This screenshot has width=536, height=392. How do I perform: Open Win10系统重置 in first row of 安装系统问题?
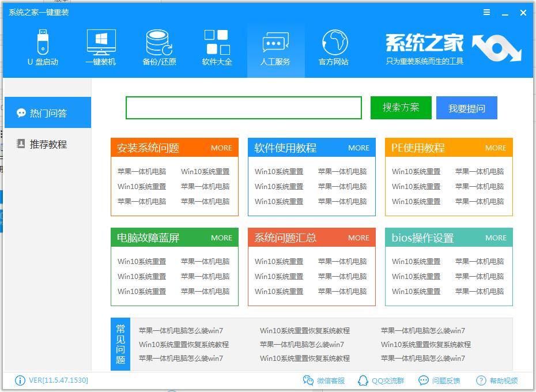pyautogui.click(x=205, y=171)
